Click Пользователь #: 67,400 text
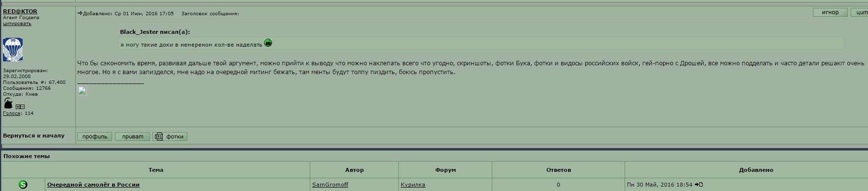The height and width of the screenshot is (191, 868). coord(34,82)
